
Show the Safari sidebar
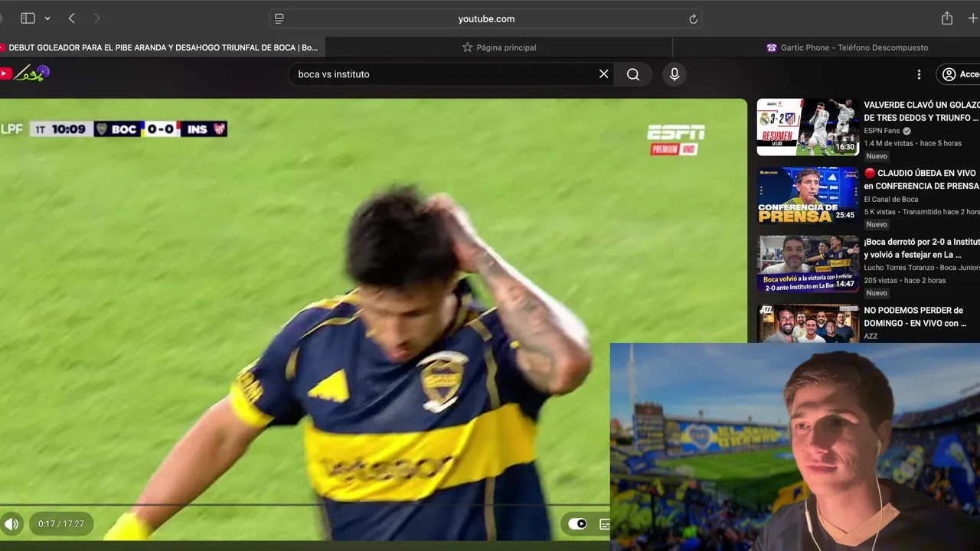pos(28,18)
